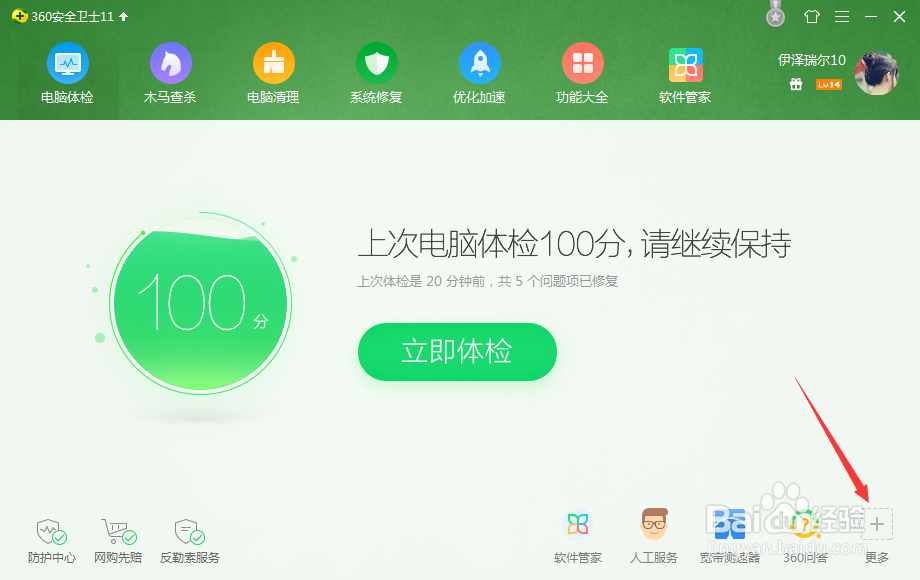920x580 pixels.
Task: Click the gift box icon
Action: coord(796,84)
